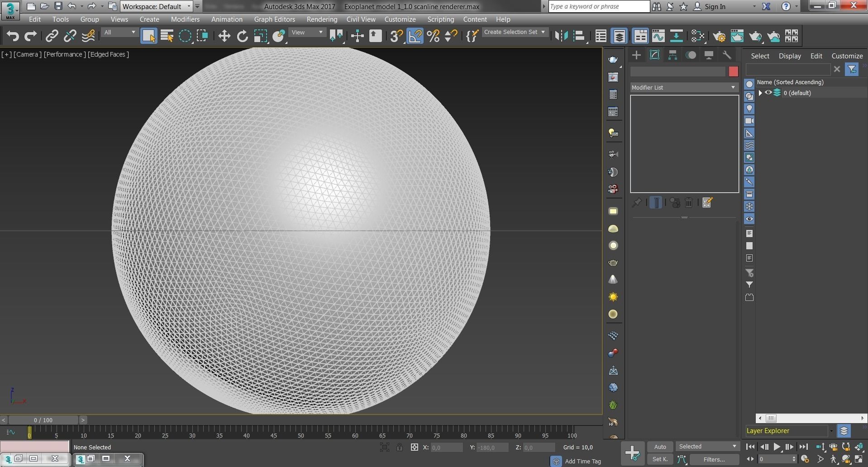Open the Modifier List dropdown
This screenshot has height=467, width=868.
coord(684,87)
